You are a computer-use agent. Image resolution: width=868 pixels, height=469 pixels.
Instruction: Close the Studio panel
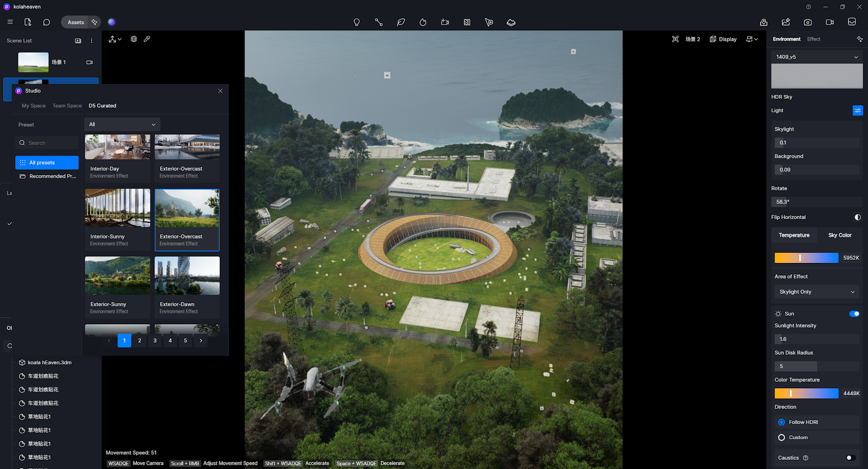click(220, 91)
